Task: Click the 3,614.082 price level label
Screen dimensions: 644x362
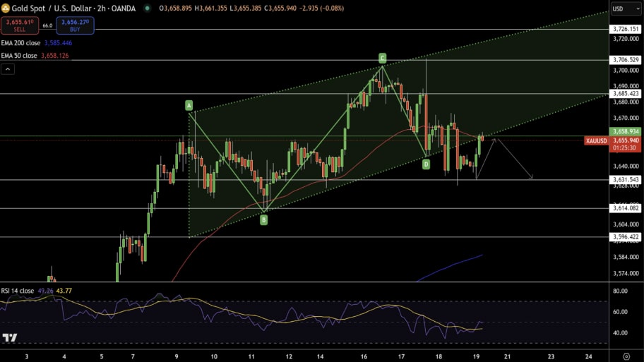Action: (626, 208)
